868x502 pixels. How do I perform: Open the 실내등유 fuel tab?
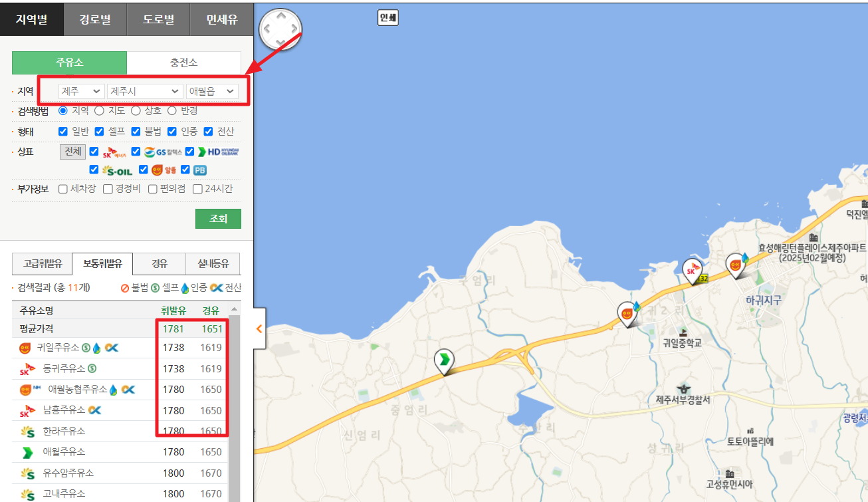click(x=213, y=264)
